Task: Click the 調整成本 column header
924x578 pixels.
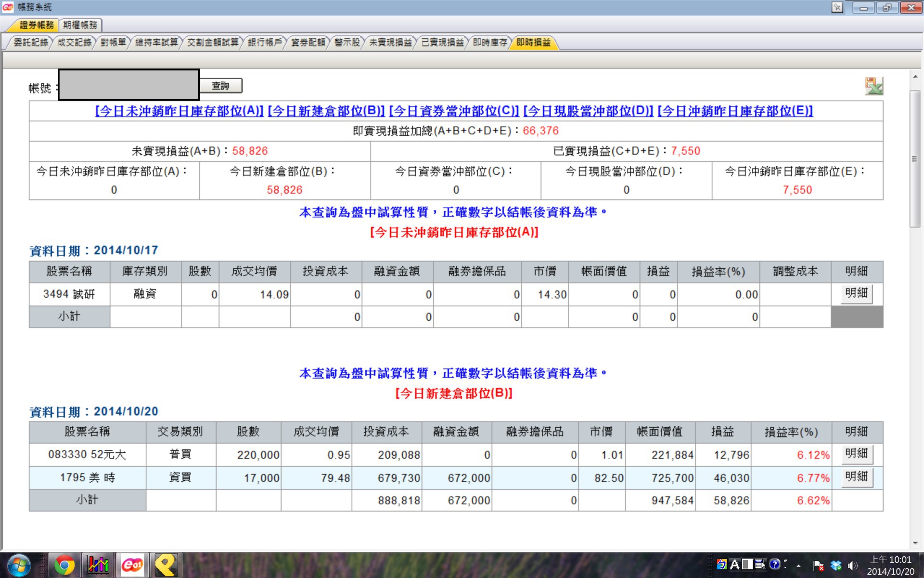Action: coord(795,272)
